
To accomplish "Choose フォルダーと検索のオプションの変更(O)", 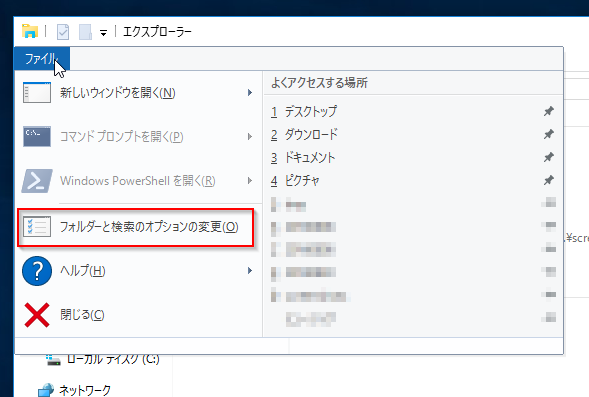I will click(x=135, y=227).
